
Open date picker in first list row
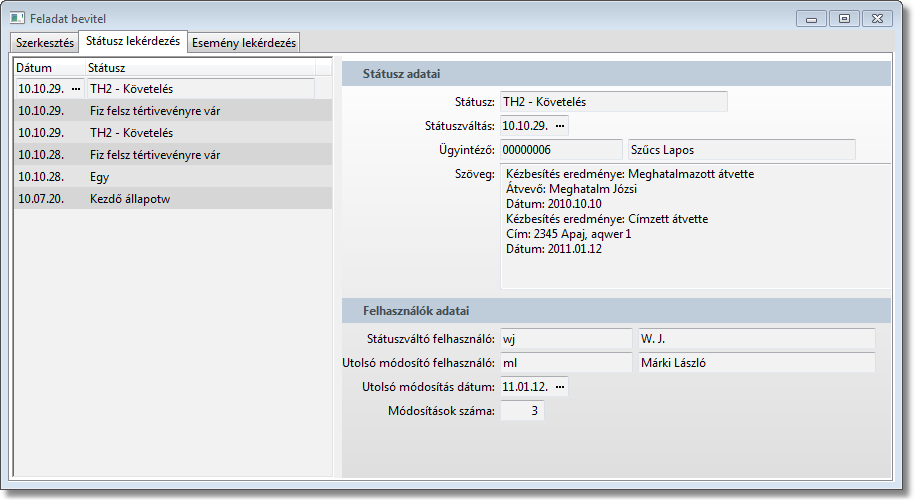76,89
